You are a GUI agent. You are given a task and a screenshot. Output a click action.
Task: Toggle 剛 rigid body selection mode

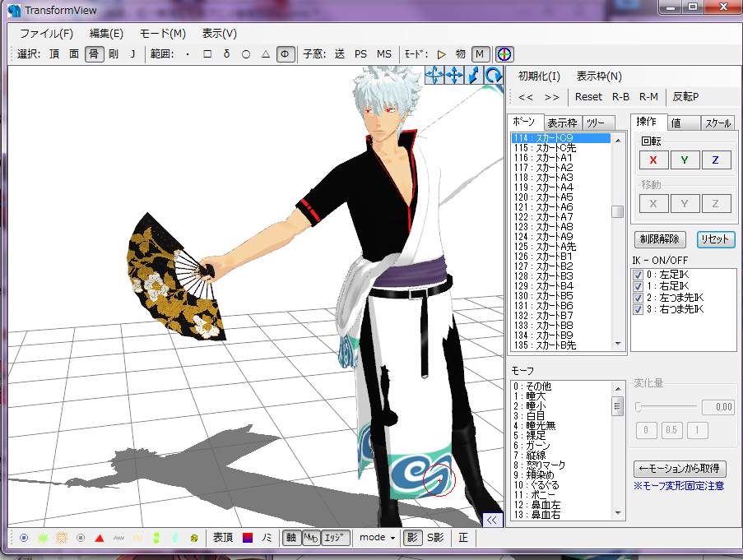[114, 54]
